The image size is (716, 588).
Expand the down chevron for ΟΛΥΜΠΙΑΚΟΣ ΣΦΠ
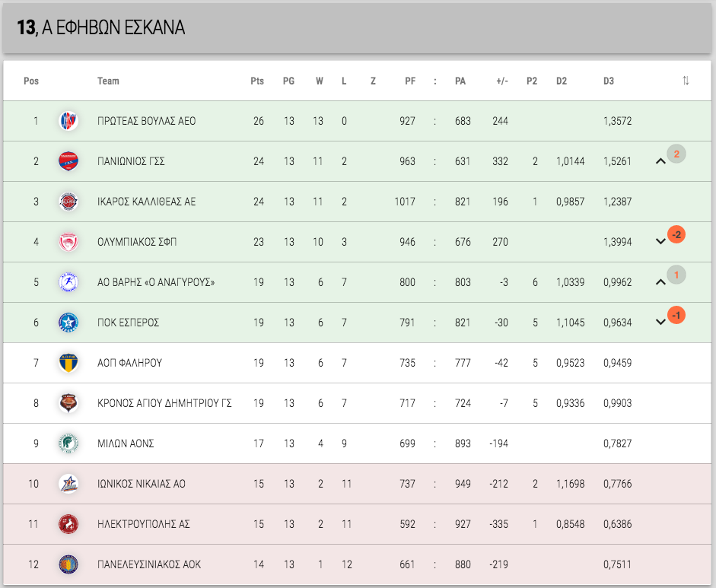pyautogui.click(x=660, y=242)
